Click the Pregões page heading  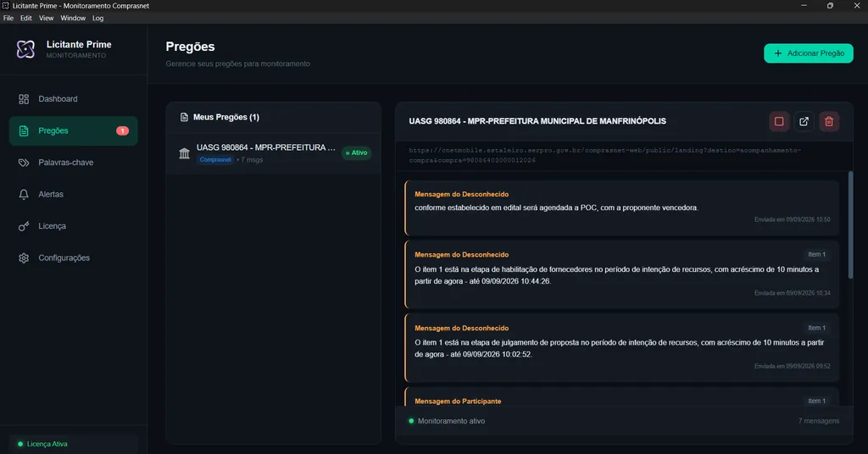pos(190,47)
